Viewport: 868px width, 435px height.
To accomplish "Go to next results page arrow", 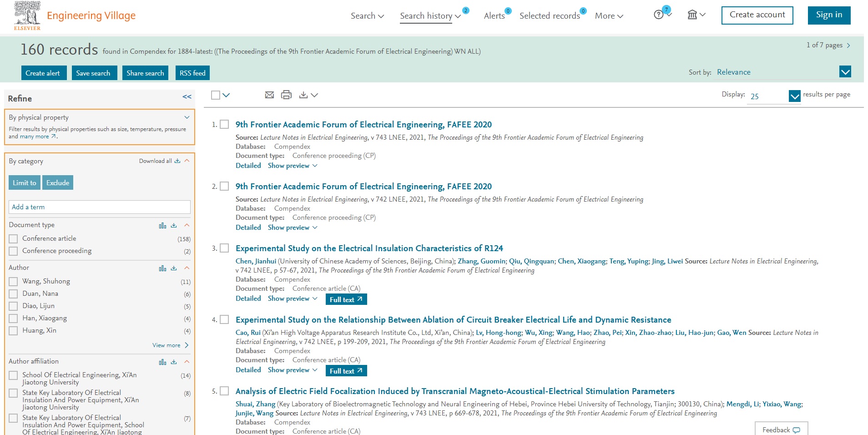I will [x=848, y=45].
